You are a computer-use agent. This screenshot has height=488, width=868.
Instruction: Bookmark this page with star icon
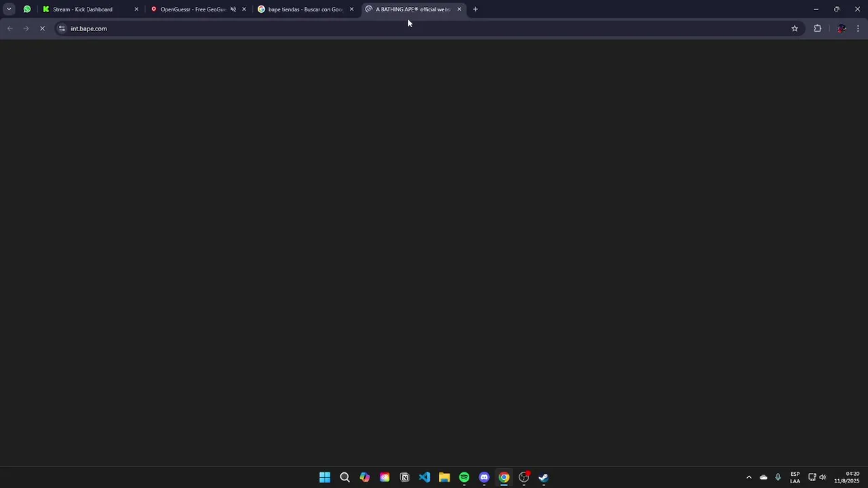point(795,28)
